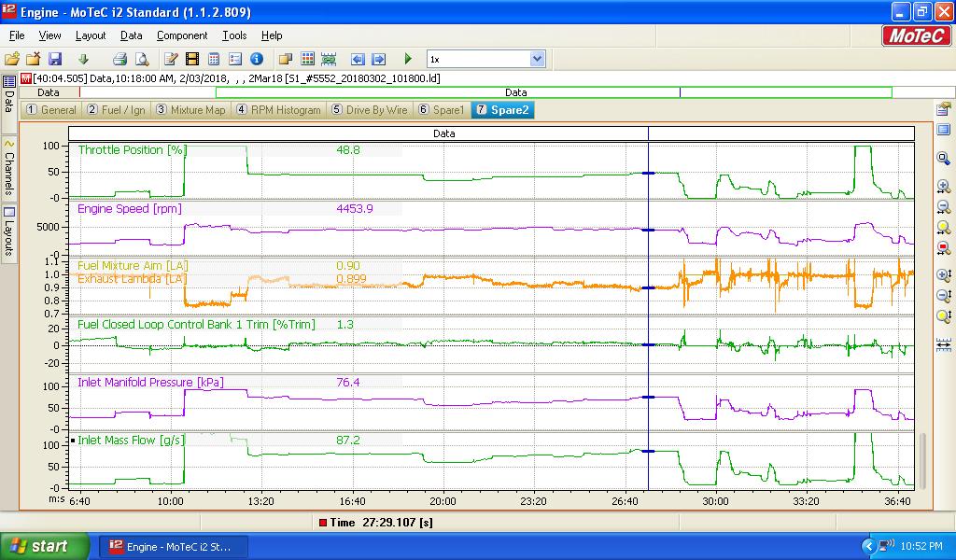
Task: Open the colored grid workbook icon
Action: coord(307,59)
